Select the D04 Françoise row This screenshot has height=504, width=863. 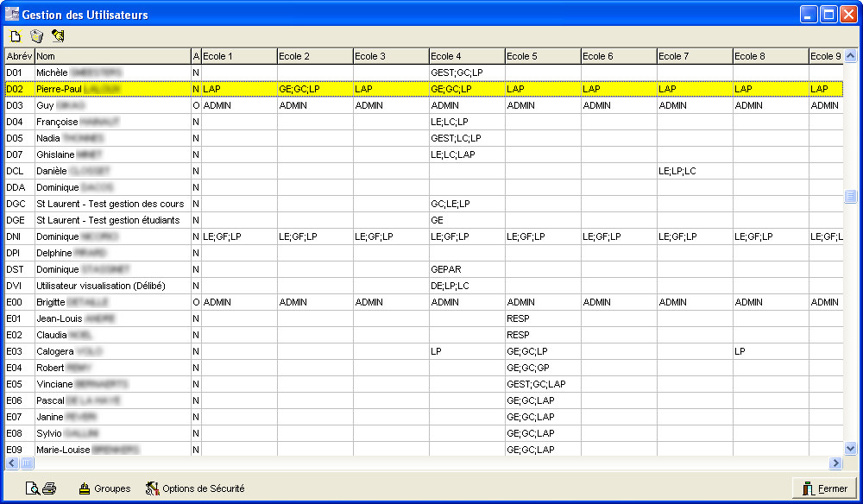click(x=424, y=122)
